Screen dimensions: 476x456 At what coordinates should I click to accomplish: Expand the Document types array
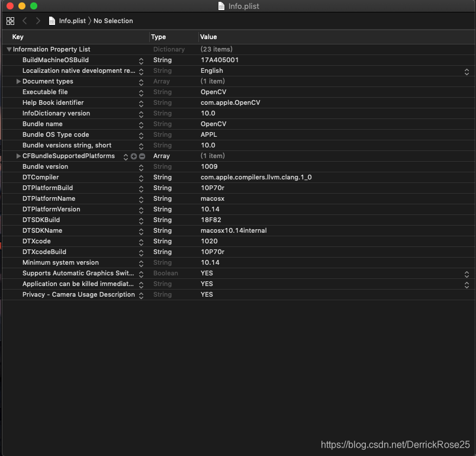coord(18,81)
